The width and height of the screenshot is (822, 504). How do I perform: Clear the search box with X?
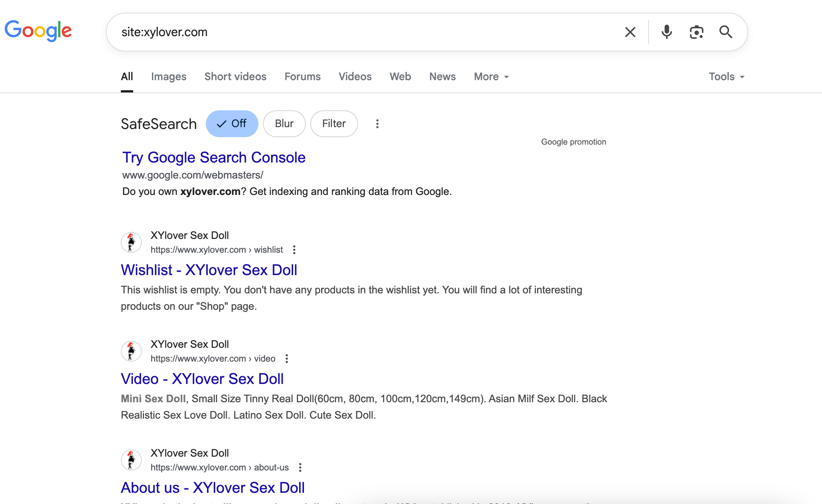point(630,32)
